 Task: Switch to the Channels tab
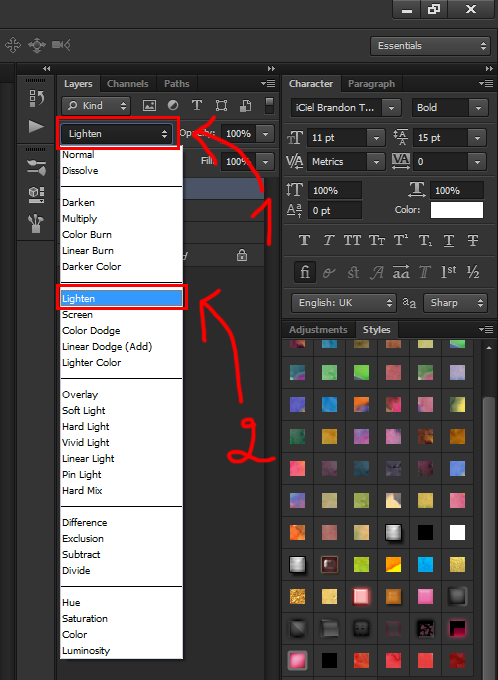coord(128,84)
